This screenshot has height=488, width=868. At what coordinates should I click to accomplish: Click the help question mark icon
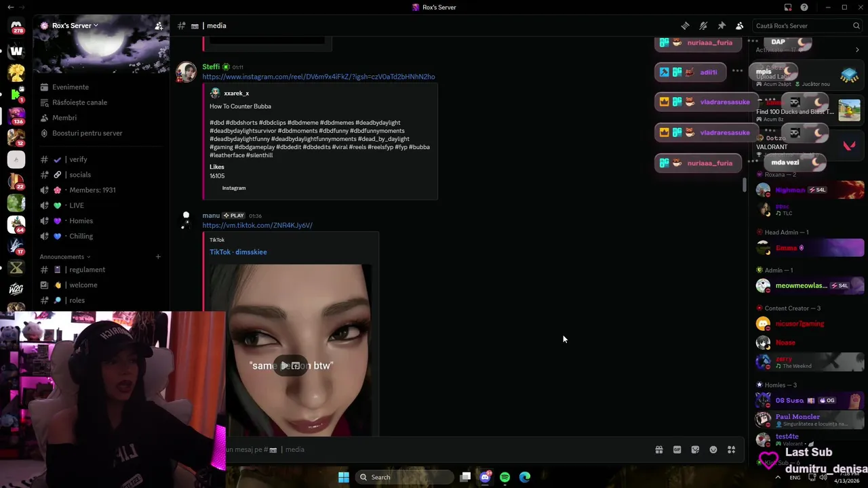[804, 7]
